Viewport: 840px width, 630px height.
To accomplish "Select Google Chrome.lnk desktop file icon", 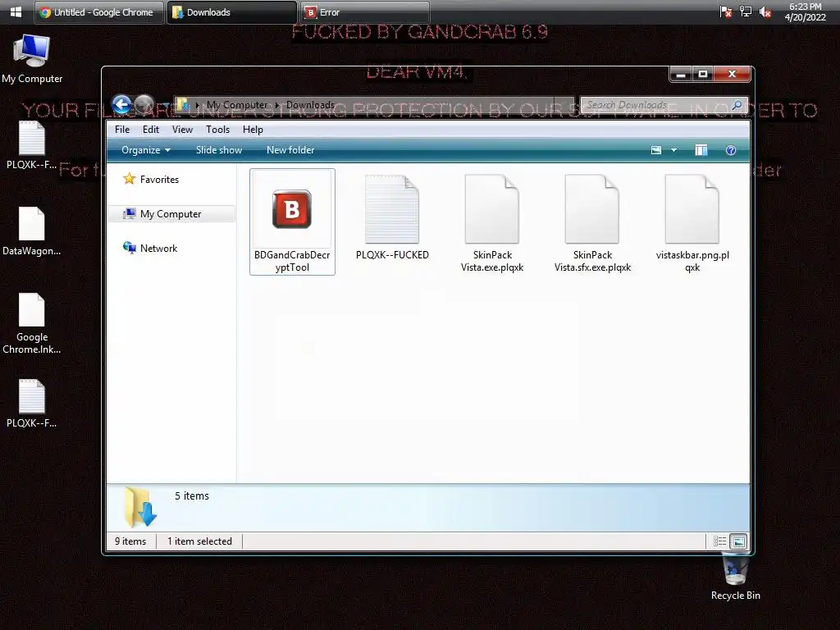I will 32,323.
